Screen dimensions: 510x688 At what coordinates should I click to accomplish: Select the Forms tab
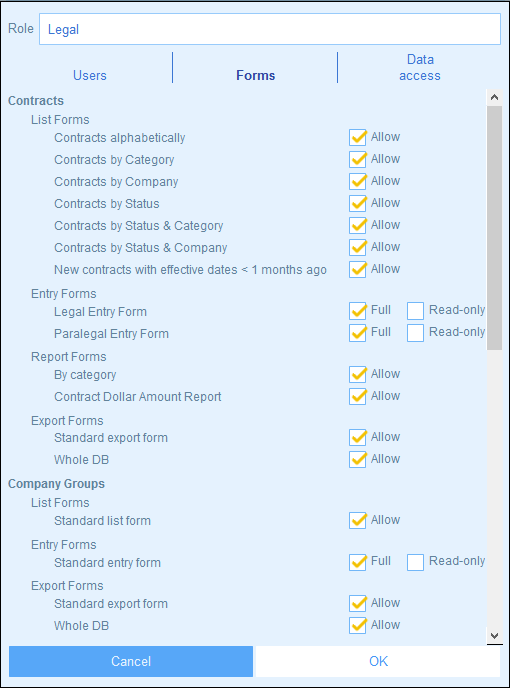255,75
